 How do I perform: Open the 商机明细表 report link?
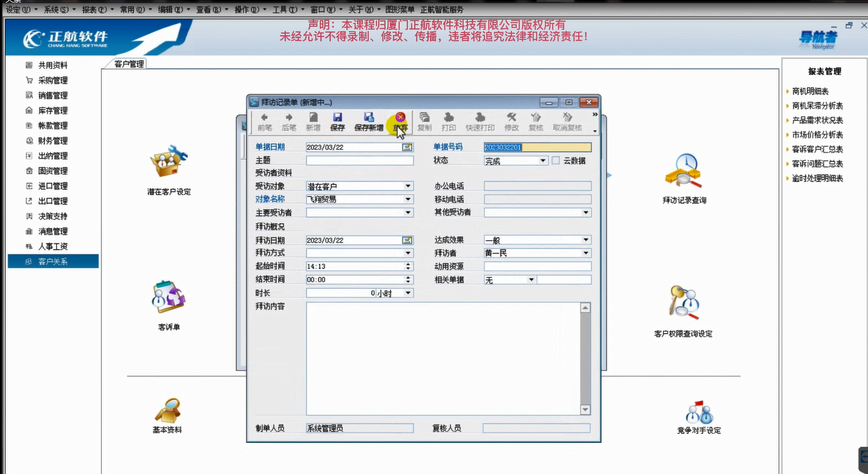coord(810,91)
